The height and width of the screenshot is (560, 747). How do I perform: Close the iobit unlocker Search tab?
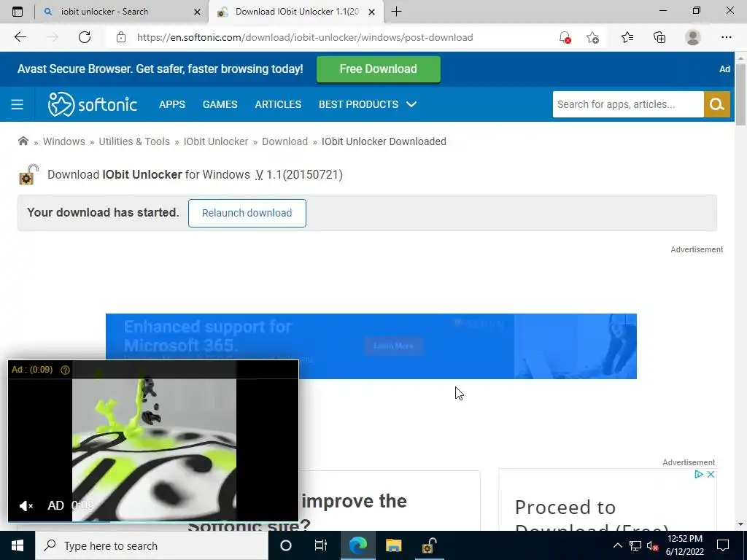tap(197, 12)
